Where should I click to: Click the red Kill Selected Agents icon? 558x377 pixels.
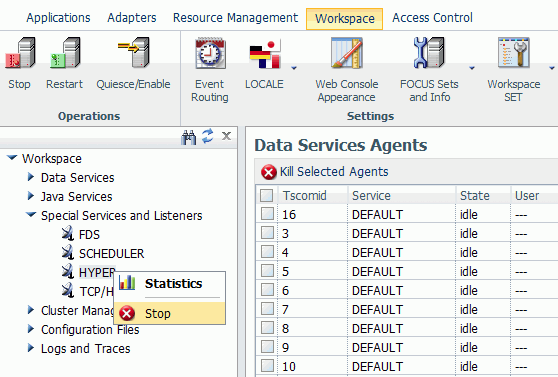coord(269,172)
